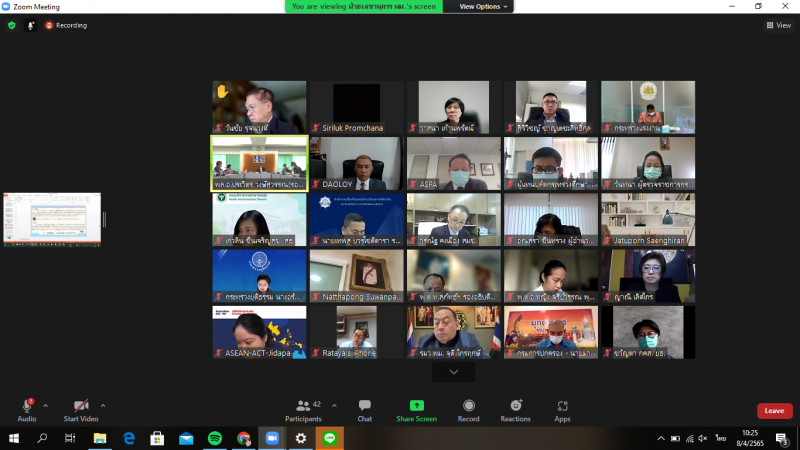Expand the audio settings arrow next to Audio

point(46,406)
